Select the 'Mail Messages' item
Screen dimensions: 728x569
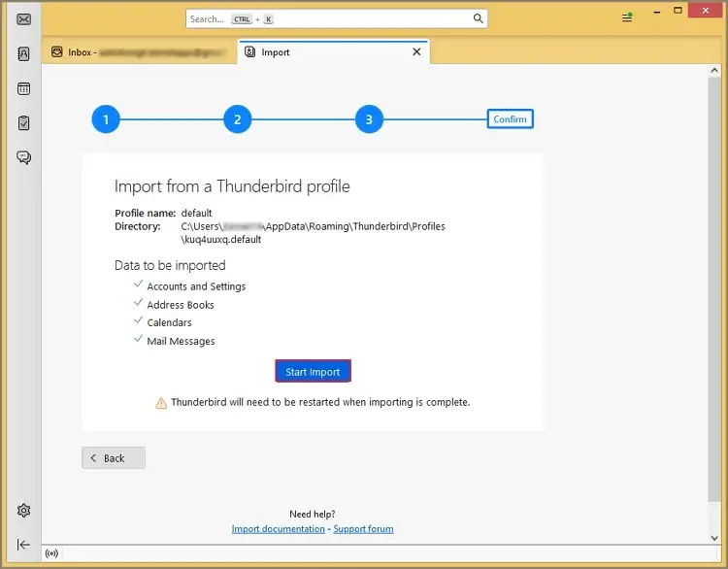click(x=181, y=342)
